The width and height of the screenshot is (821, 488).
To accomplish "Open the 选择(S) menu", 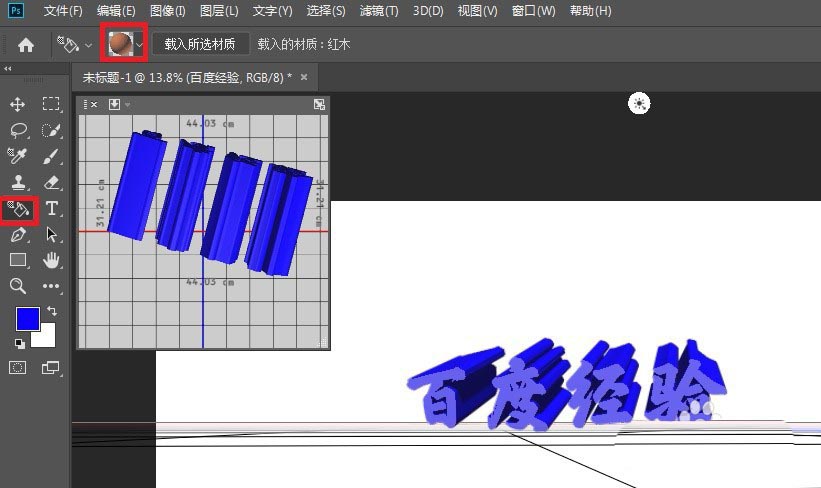I will coord(326,11).
